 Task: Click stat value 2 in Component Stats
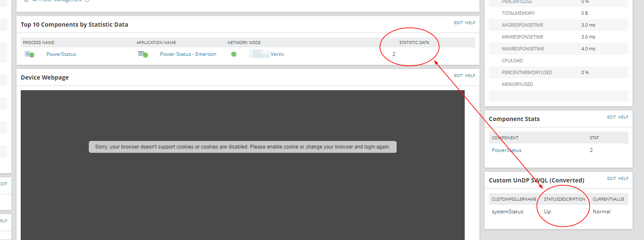(591, 150)
